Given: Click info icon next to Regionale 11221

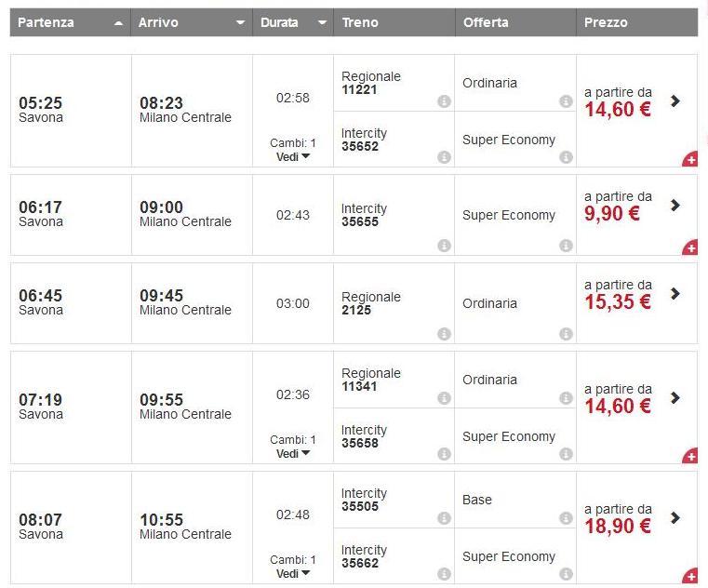Looking at the screenshot, I should tap(444, 101).
